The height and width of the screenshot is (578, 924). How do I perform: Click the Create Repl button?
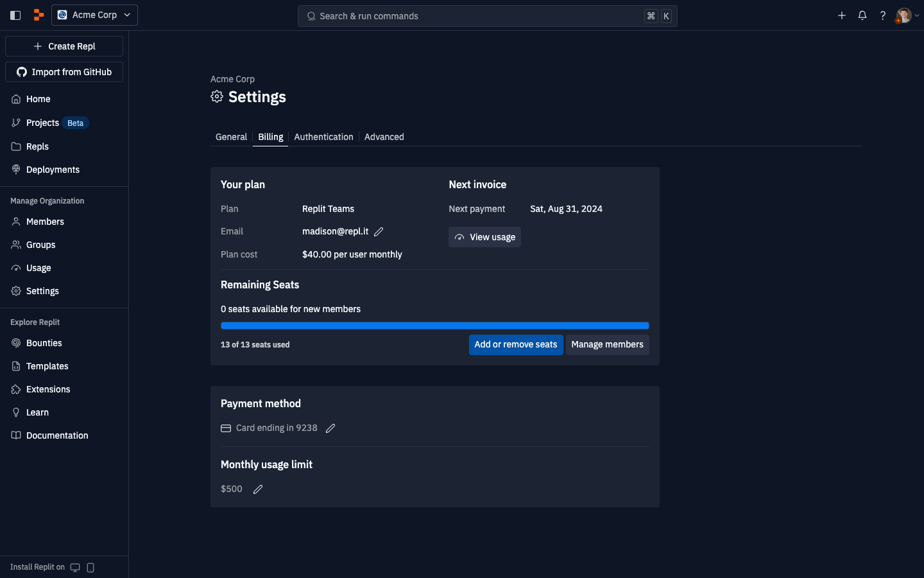(64, 46)
